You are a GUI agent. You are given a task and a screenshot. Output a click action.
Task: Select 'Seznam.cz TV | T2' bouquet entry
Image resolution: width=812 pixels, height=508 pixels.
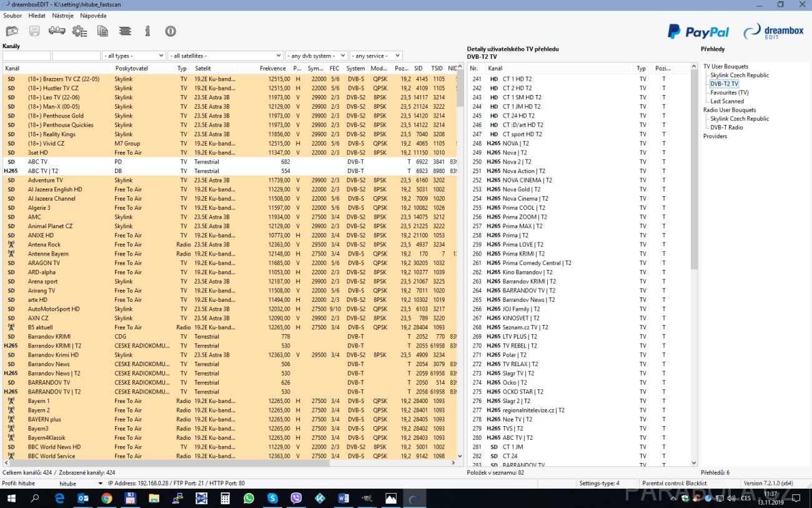[x=578, y=327]
